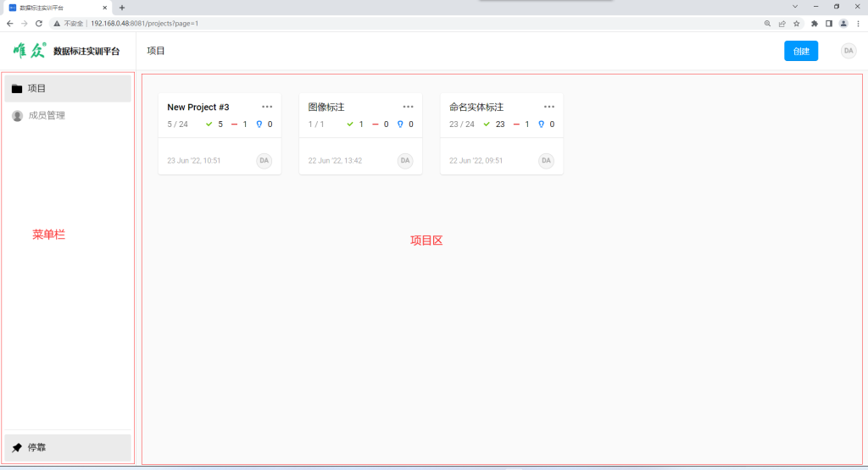Open the New Project #3 project title
Screen dimensions: 868x470
coord(198,107)
